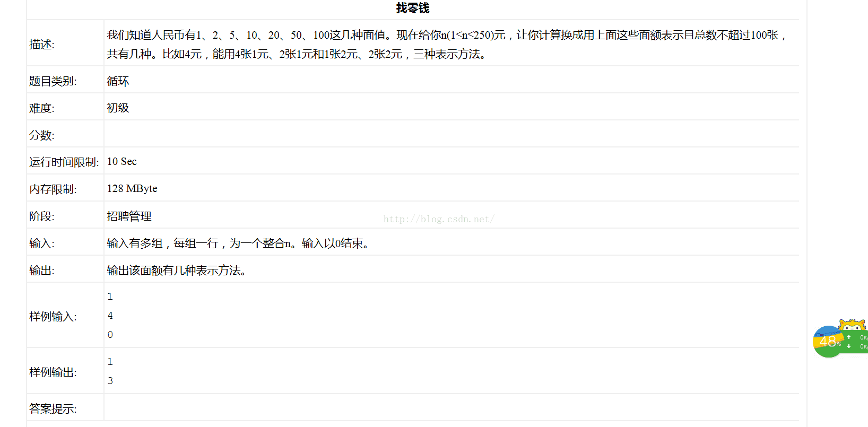Image resolution: width=868 pixels, height=427 pixels.
Task: Click the 样例输出: label
Action: click(53, 372)
